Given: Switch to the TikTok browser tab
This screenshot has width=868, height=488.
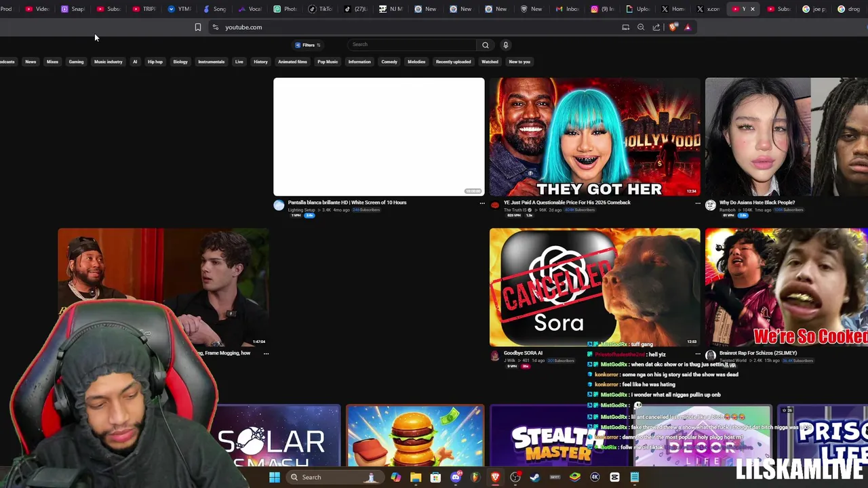Looking at the screenshot, I should coord(321,9).
